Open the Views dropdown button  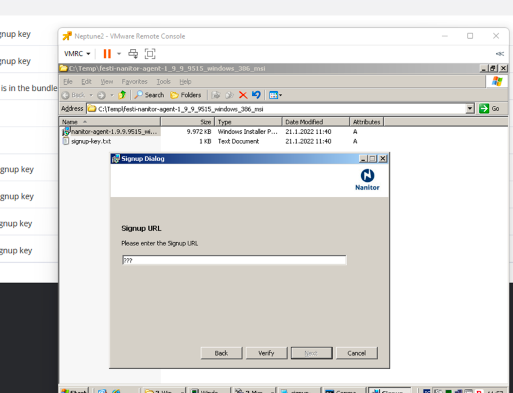(275, 95)
